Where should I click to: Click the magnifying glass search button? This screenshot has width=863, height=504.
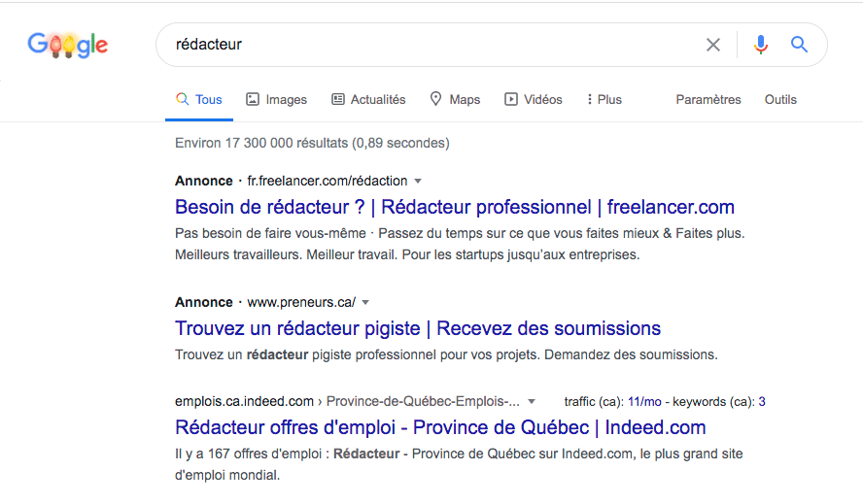[799, 45]
